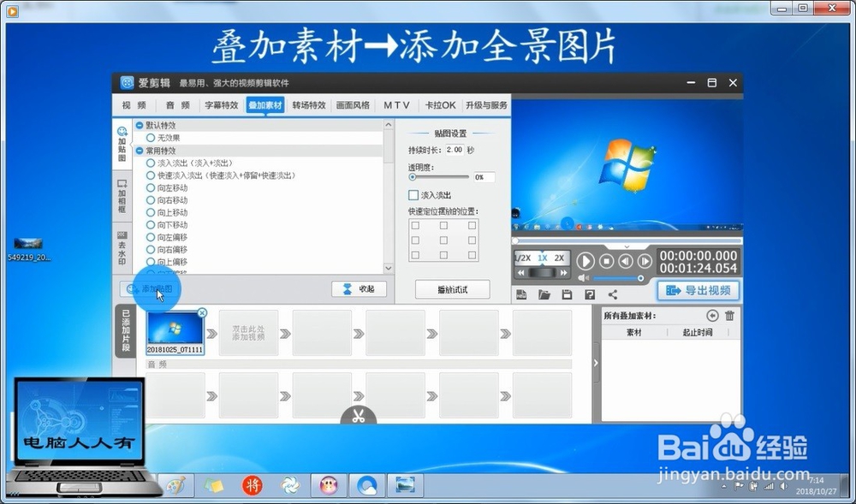Play the video preview
Screen dimensions: 856x504
point(586,261)
